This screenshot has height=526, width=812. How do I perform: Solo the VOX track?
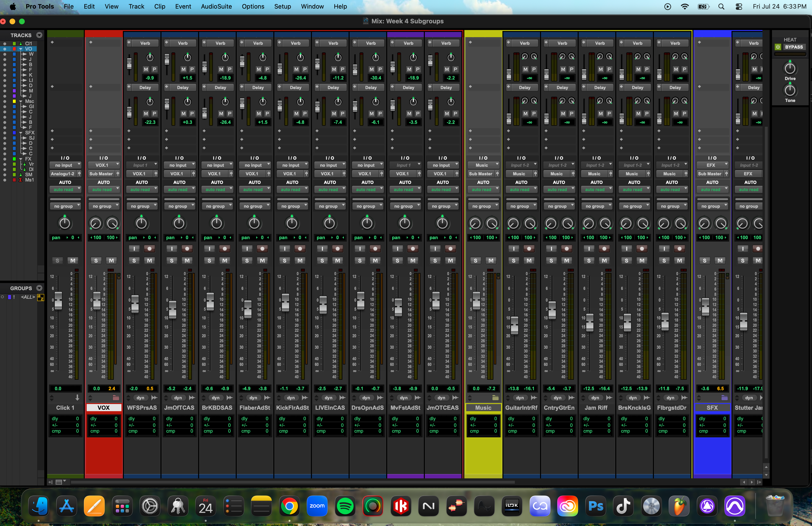(96, 260)
